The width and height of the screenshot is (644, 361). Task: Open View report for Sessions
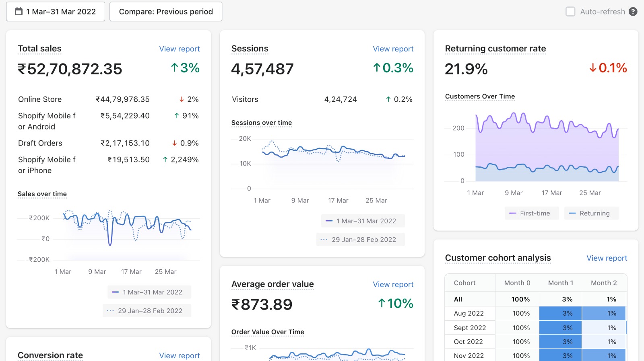coord(393,49)
